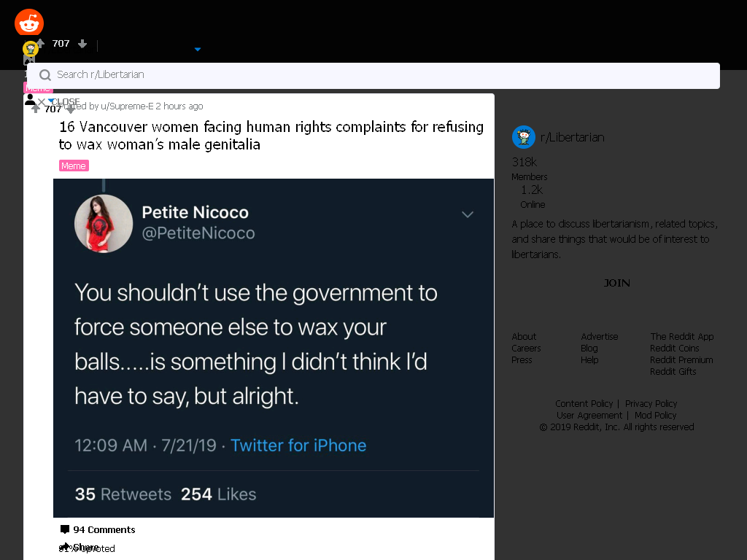Open the u/Supreme-E profile link

coord(127,106)
